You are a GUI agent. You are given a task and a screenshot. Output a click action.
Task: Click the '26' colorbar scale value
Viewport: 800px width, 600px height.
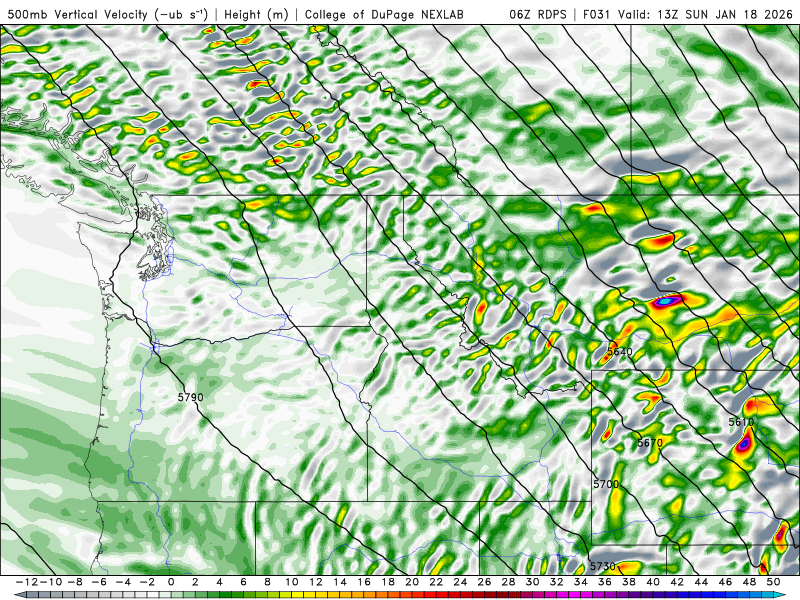[484, 582]
